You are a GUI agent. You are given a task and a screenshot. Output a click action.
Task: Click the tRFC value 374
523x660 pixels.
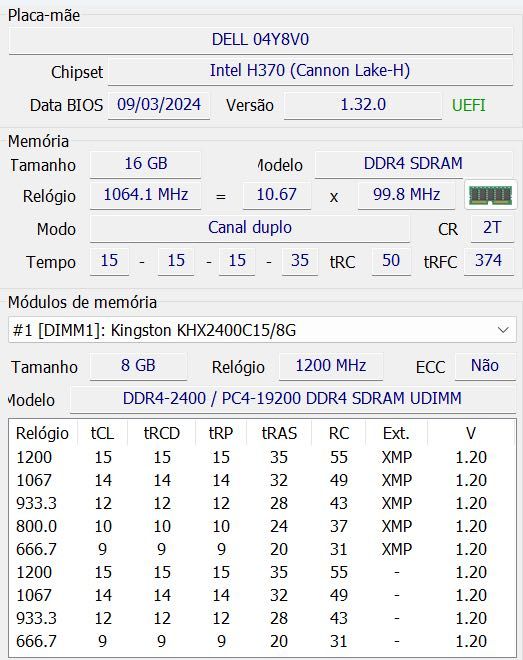coord(489,261)
